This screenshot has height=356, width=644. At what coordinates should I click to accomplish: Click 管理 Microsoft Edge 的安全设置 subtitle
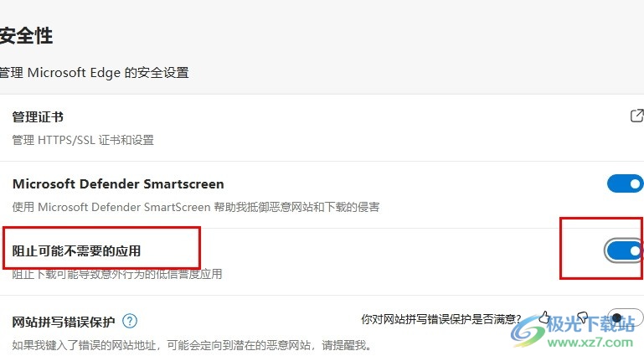[94, 73]
